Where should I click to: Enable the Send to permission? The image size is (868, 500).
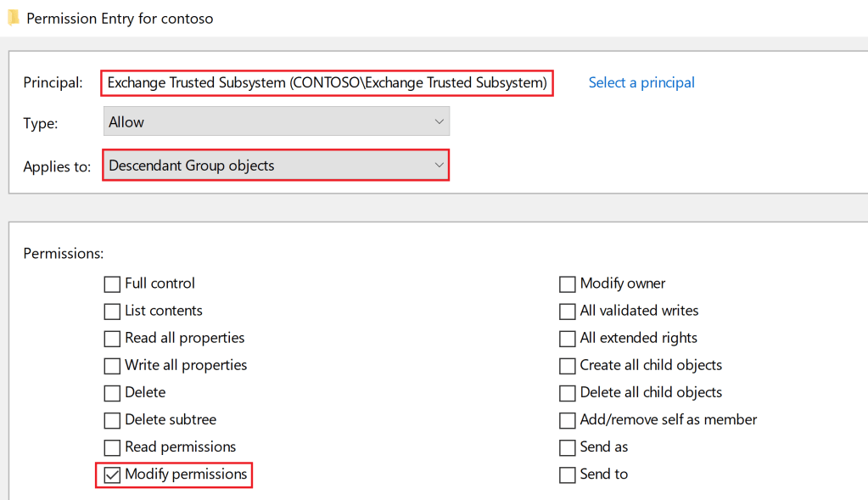[568, 475]
